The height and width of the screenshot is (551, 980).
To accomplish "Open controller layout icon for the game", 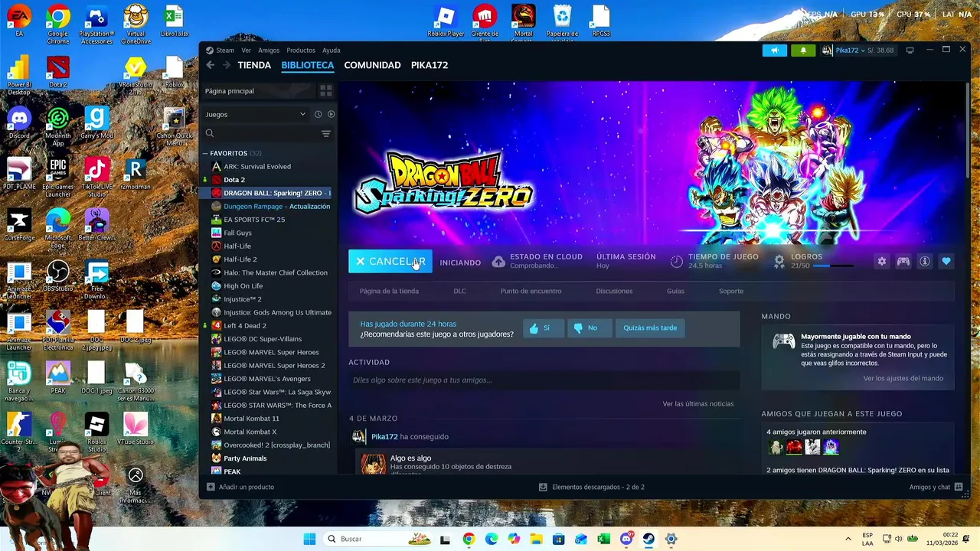I will (903, 262).
